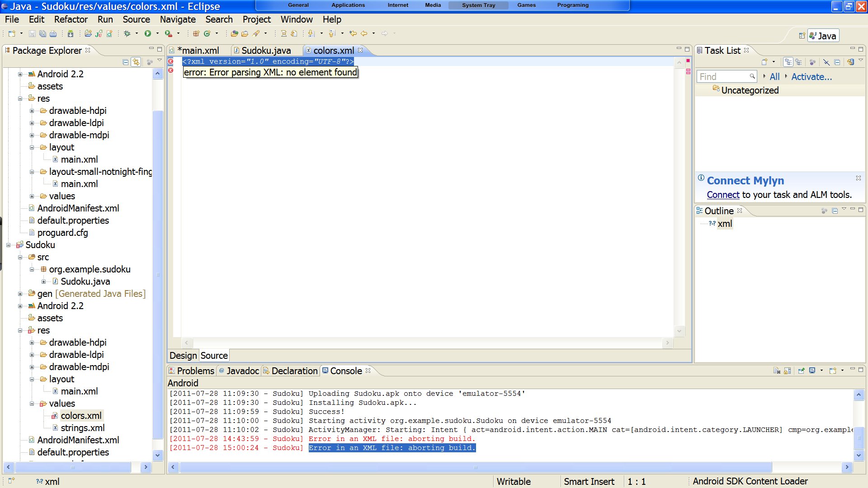
Task: Select colors.xml in the Package Explorer
Action: point(81,416)
